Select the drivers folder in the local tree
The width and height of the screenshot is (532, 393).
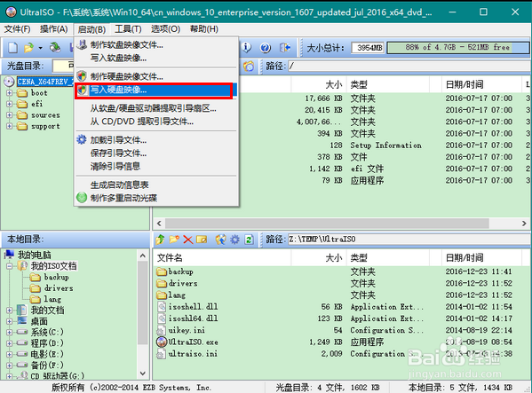pos(59,288)
